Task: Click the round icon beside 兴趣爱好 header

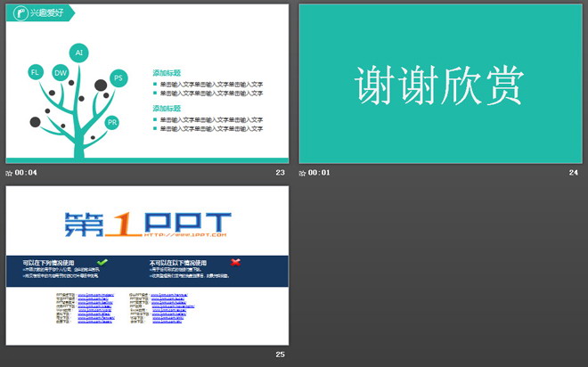Action: tap(20, 13)
